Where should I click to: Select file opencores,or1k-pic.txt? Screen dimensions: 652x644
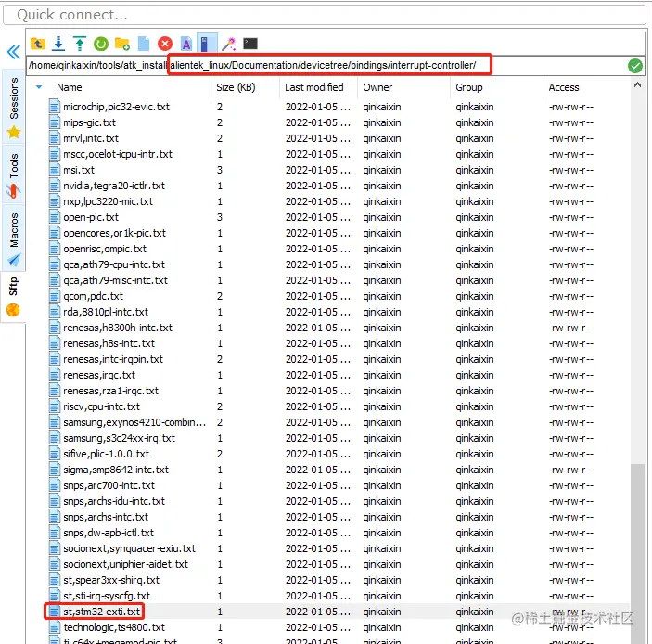(114, 234)
